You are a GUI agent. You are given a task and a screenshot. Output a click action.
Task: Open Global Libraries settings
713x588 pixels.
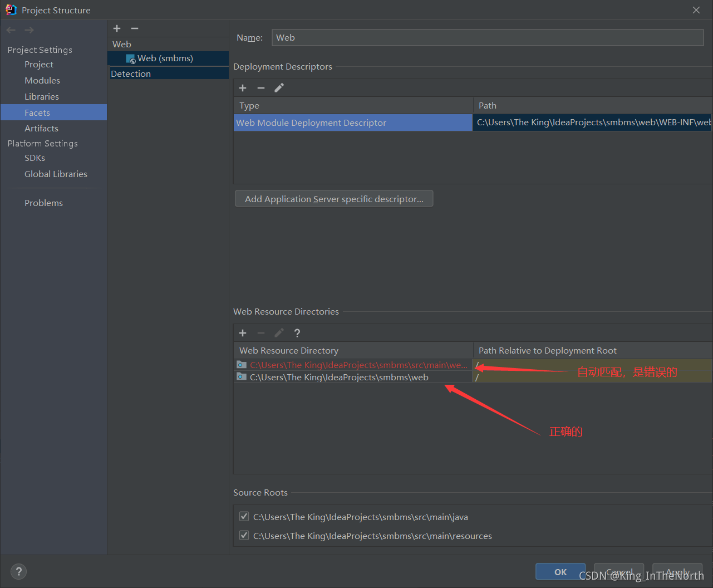(56, 174)
